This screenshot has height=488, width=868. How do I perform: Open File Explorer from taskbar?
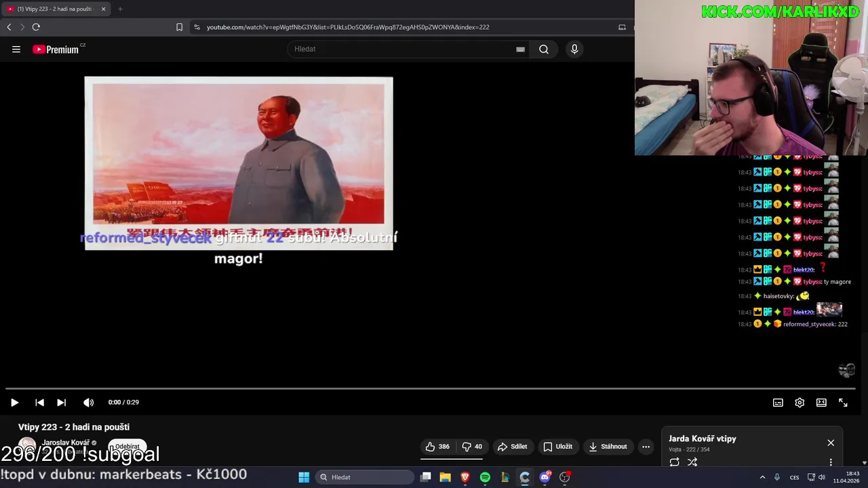pyautogui.click(x=446, y=477)
